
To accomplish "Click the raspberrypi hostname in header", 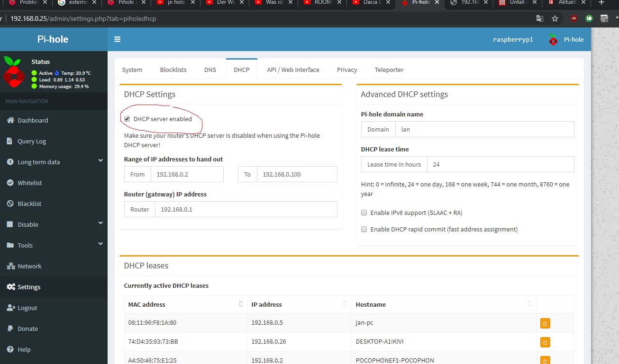I will tap(513, 40).
